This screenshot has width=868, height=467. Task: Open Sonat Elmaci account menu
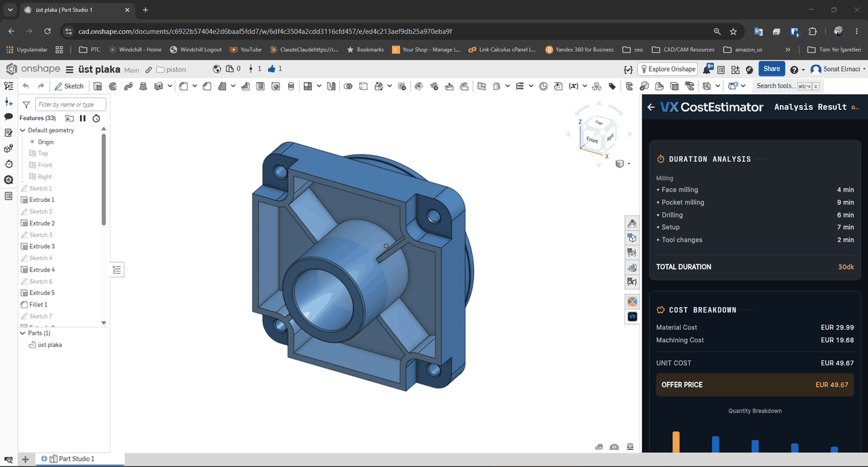[838, 69]
